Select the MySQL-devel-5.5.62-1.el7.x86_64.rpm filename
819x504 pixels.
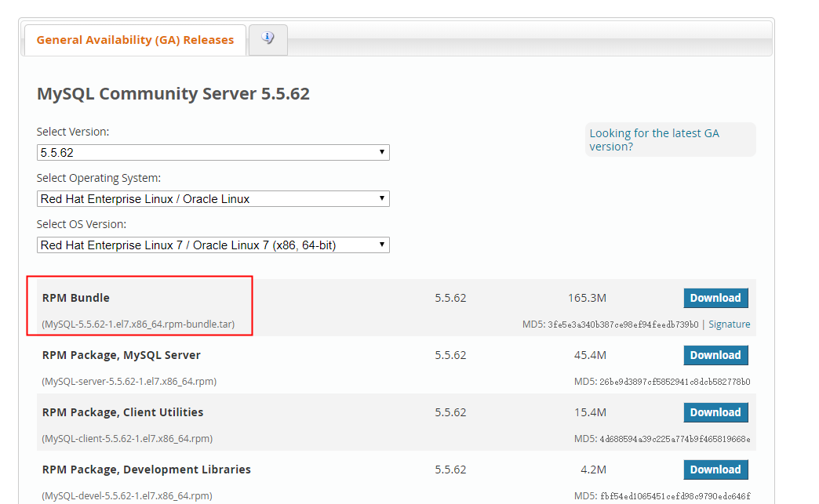pyautogui.click(x=127, y=495)
